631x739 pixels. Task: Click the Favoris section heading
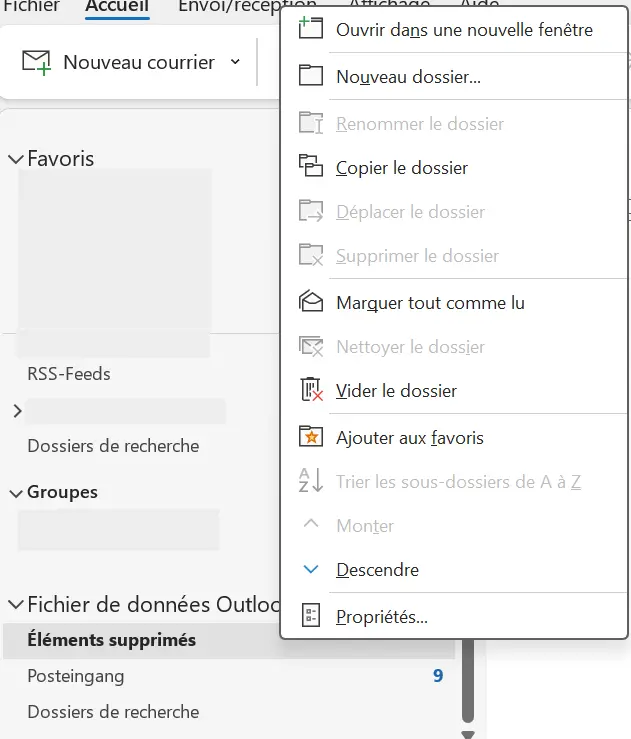point(61,159)
